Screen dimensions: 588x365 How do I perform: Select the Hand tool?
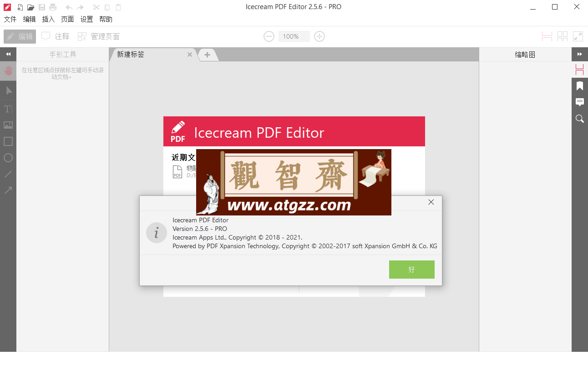click(x=8, y=71)
